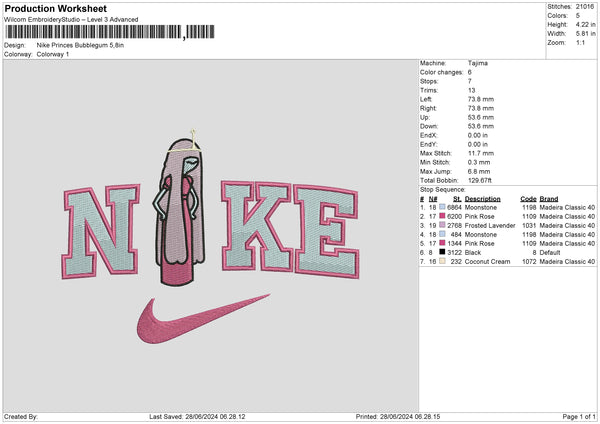Select the Colorway 1 value
600x424 pixels.
pos(53,54)
